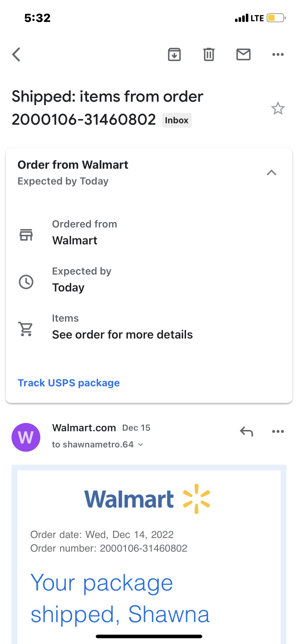This screenshot has height=644, width=298.
Task: Tap the Walmart.com sender name
Action: point(84,428)
